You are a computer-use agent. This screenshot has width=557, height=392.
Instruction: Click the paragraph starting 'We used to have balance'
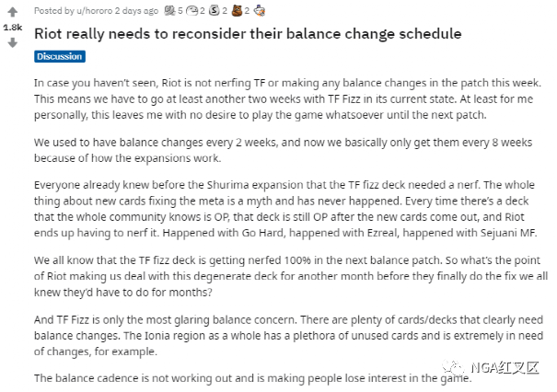point(284,150)
